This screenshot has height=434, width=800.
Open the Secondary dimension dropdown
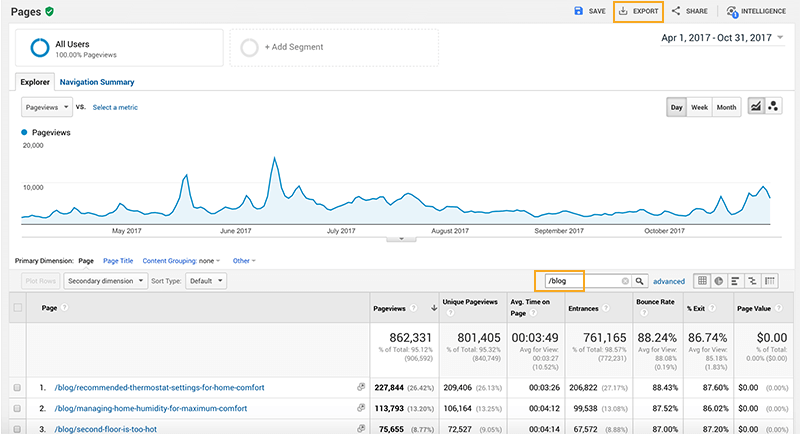coord(106,281)
